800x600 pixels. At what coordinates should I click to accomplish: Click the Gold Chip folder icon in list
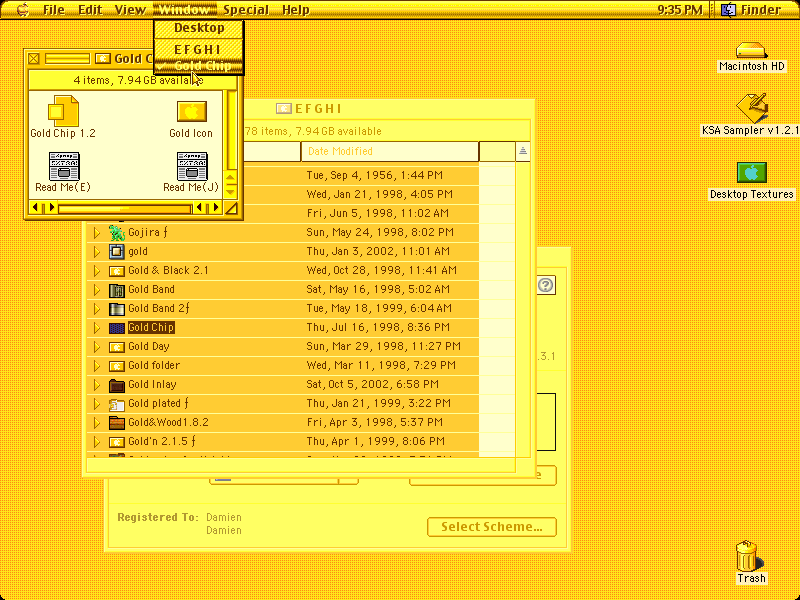pyautogui.click(x=117, y=328)
